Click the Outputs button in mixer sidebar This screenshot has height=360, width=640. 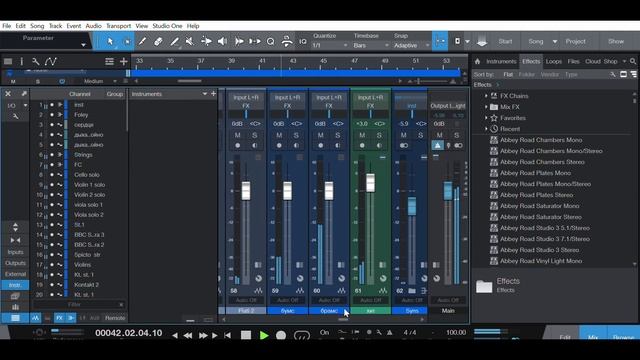(x=16, y=263)
